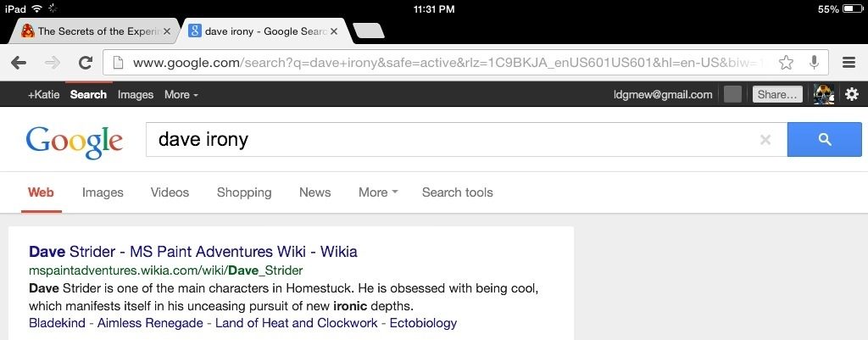Open the Ectobiology sublink
The image size is (868, 340).
pyautogui.click(x=422, y=323)
